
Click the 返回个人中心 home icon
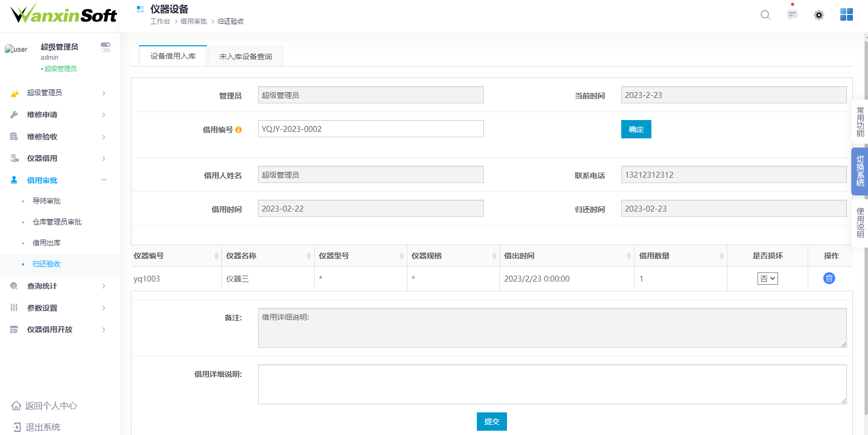16,406
